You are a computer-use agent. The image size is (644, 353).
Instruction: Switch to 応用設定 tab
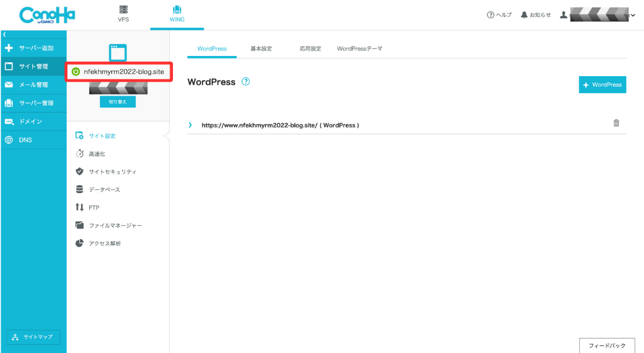click(310, 48)
